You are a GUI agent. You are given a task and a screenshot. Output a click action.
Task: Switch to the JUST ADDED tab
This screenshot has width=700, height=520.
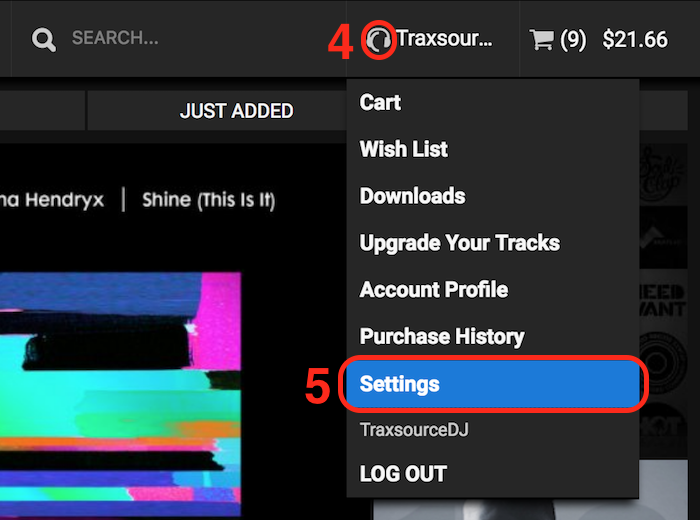(x=236, y=111)
